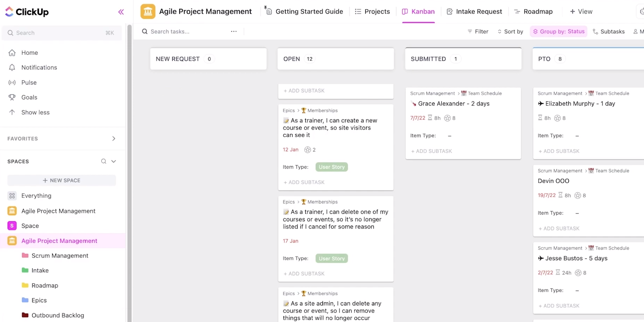
Task: Click the 7/7/22 date on Grace's card
Action: (418, 118)
